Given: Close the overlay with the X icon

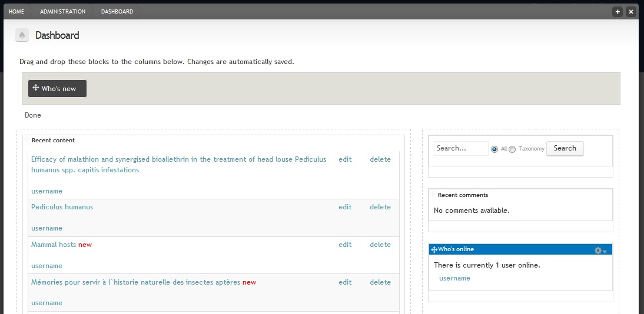Looking at the screenshot, I should [x=631, y=12].
